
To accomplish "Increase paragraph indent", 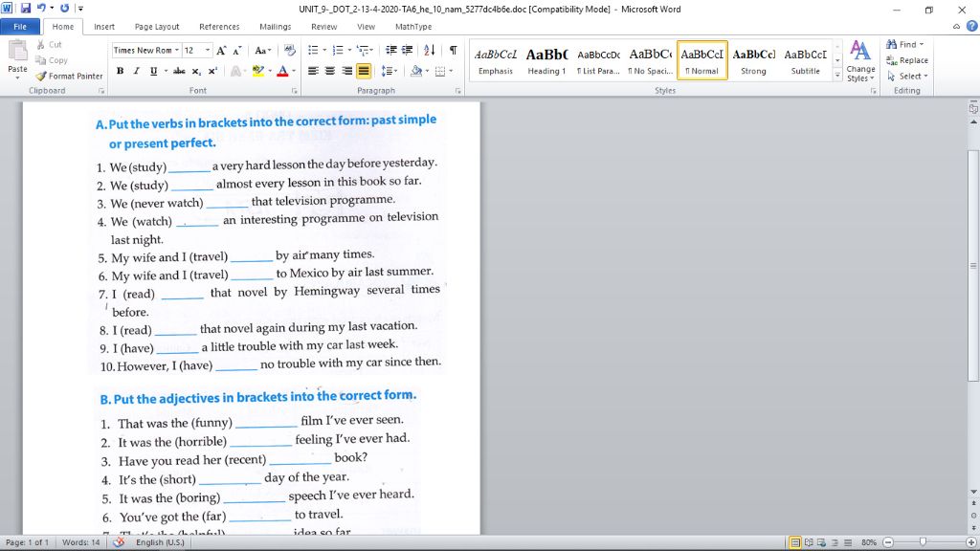I will click(x=407, y=51).
